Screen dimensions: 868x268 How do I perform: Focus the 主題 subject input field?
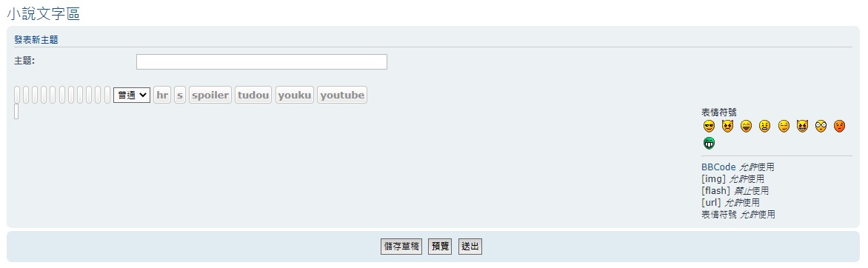point(262,62)
